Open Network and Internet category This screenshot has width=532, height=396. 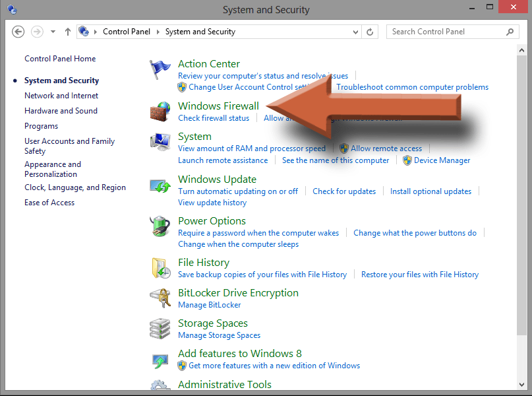[61, 96]
